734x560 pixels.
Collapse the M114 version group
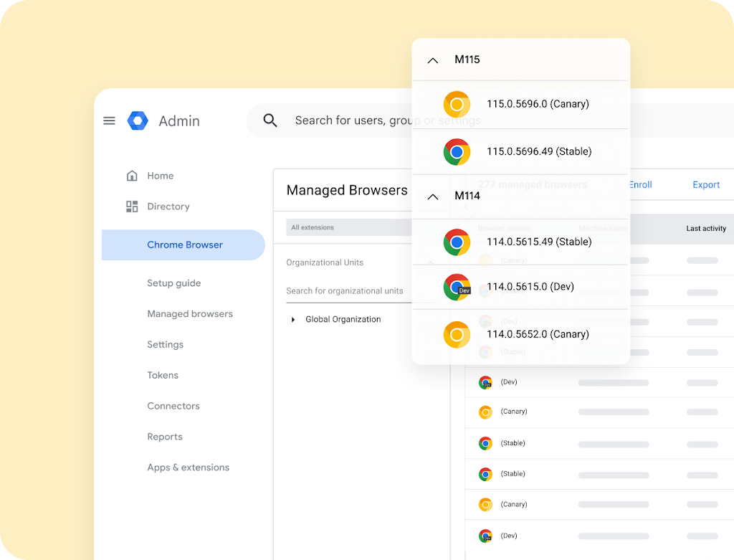pos(433,196)
